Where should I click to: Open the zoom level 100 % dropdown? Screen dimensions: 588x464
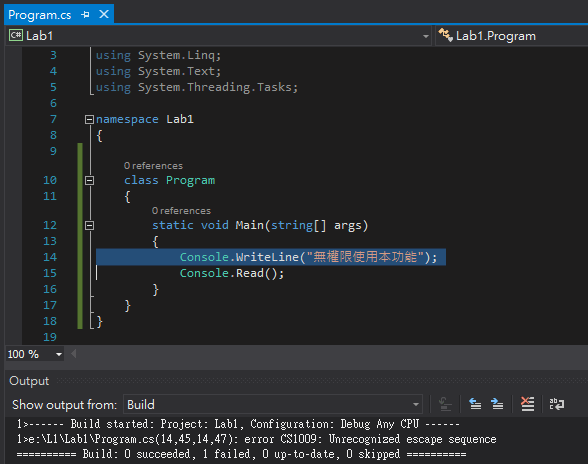[59, 354]
